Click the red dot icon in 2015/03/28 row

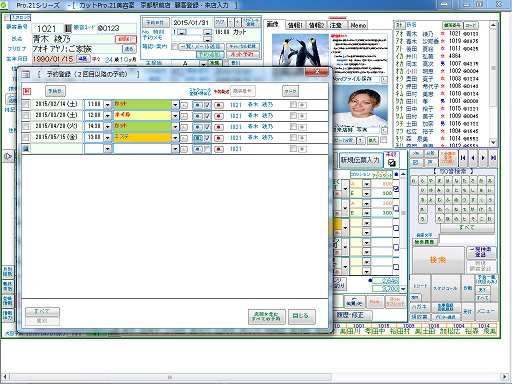click(x=219, y=116)
